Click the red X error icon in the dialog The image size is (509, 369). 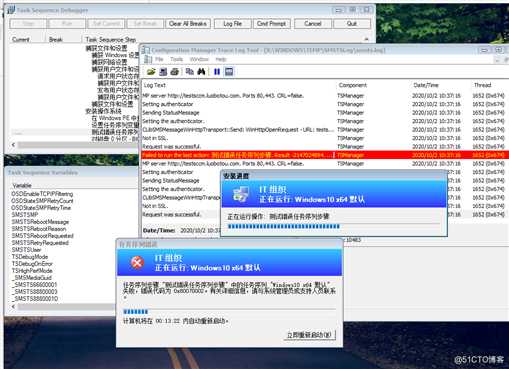coord(137,263)
